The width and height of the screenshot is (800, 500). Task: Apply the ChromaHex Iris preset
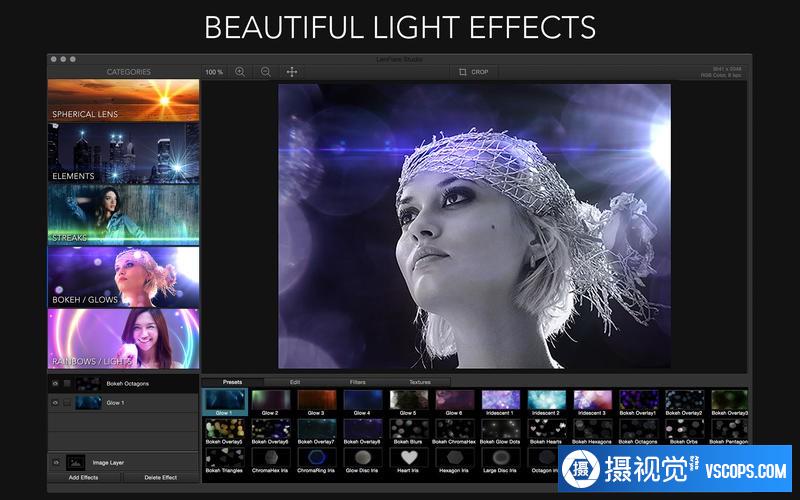[x=270, y=460]
